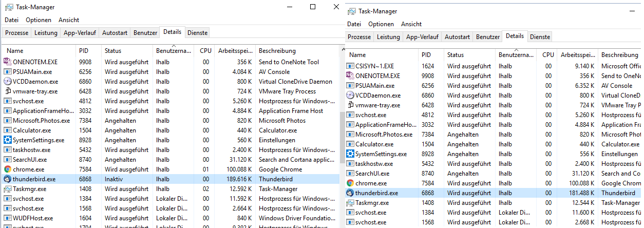The height and width of the screenshot is (228, 644).
Task: Select 'Virtual CloneDrive Daemon' description in left window
Action: [295, 82]
